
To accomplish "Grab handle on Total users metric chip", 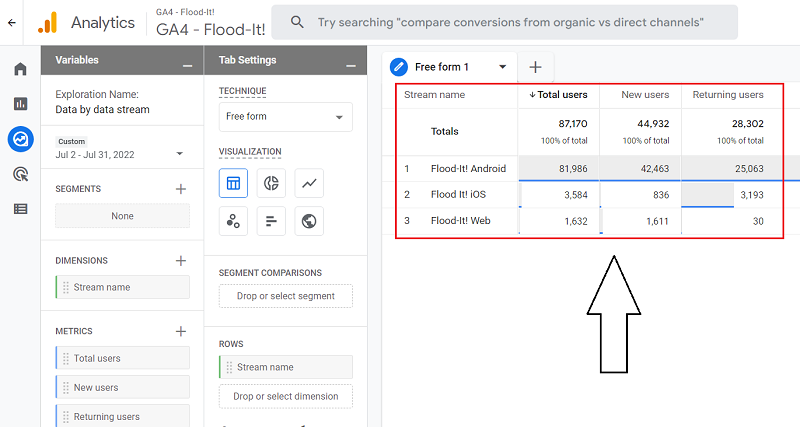I will point(65,358).
